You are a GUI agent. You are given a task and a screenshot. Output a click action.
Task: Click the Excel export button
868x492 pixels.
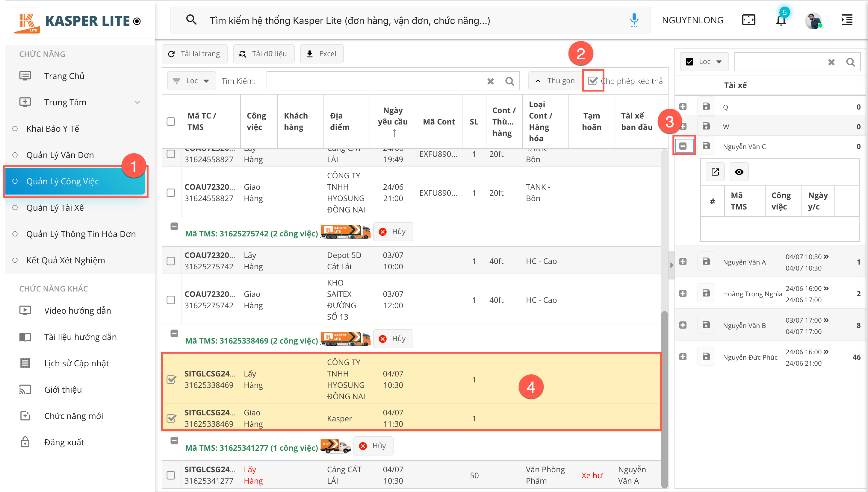322,54
